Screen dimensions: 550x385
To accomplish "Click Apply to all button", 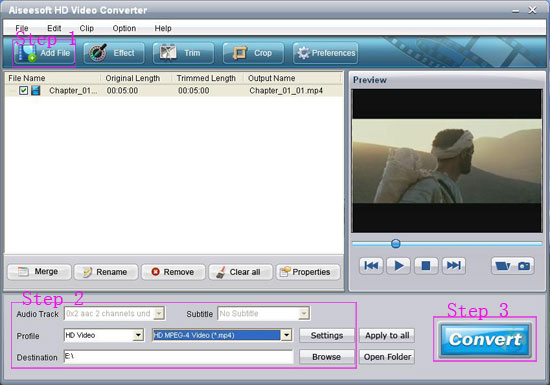I will pos(387,336).
